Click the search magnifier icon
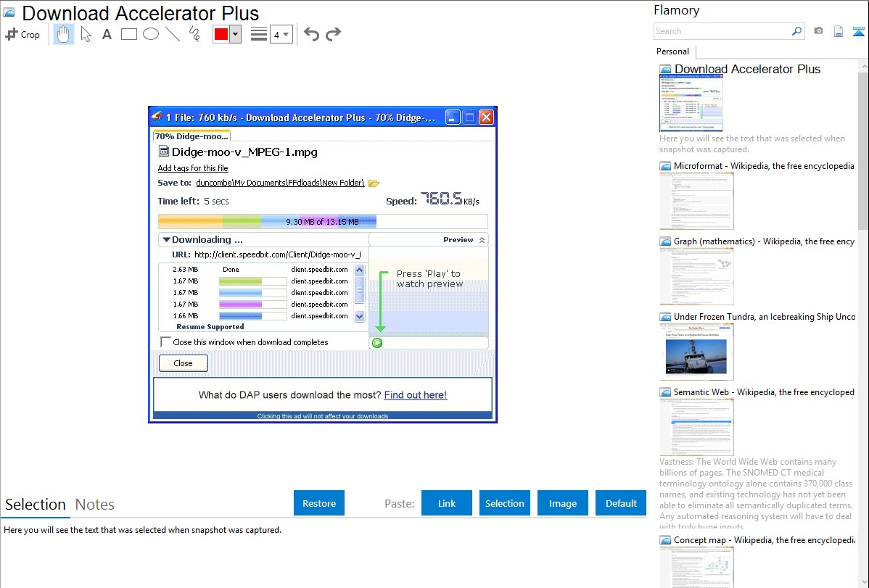The image size is (869, 588). 797,31
